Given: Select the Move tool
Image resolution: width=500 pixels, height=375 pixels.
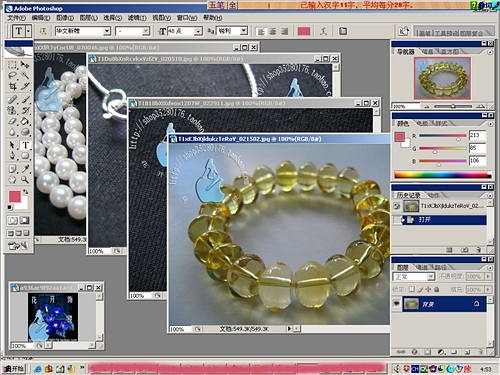Looking at the screenshot, I should click(x=25, y=65).
